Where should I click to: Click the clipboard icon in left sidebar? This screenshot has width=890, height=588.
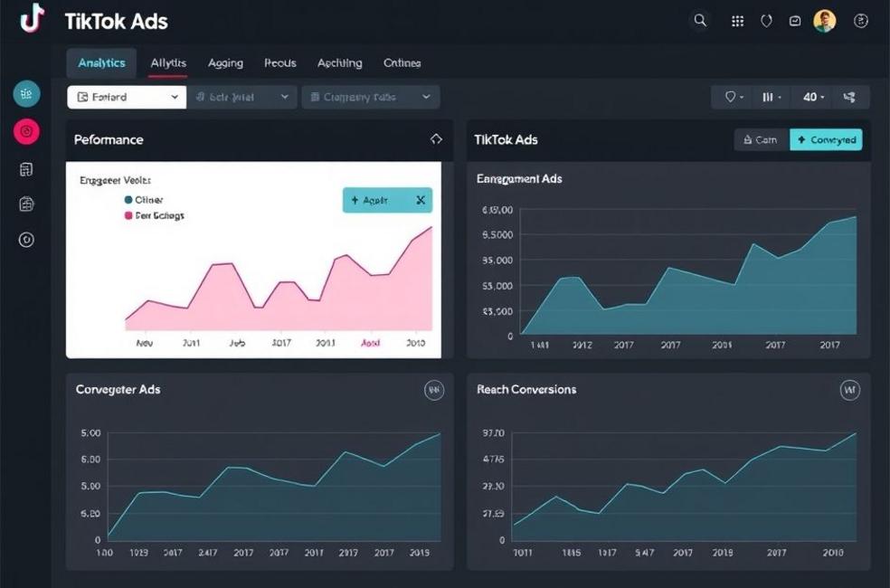tap(25, 204)
